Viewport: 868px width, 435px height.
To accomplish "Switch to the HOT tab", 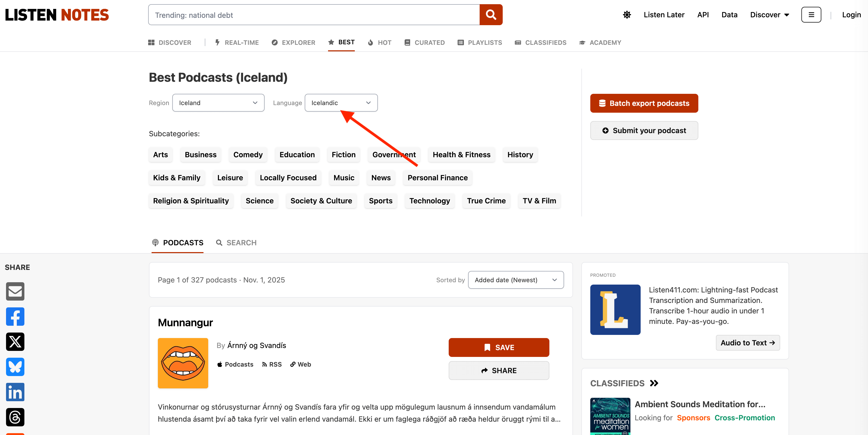I will coord(379,42).
